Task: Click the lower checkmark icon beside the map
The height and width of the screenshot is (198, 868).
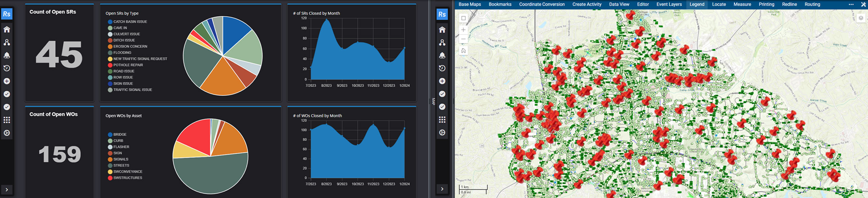Action: tap(442, 107)
